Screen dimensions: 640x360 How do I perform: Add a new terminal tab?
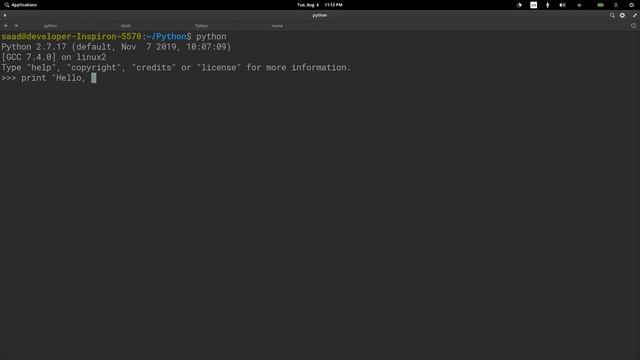(6, 26)
